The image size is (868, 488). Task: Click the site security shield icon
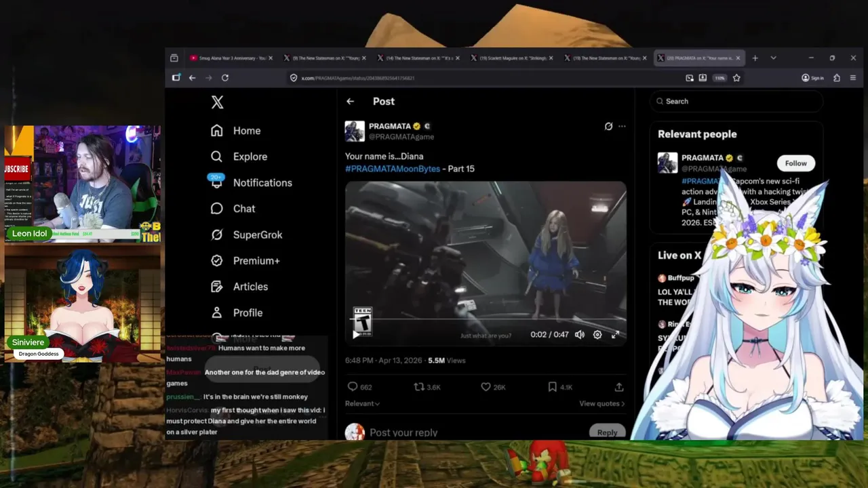coord(294,78)
